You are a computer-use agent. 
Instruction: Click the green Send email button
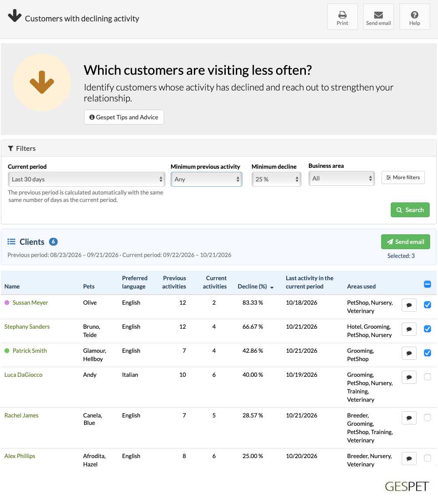(406, 242)
